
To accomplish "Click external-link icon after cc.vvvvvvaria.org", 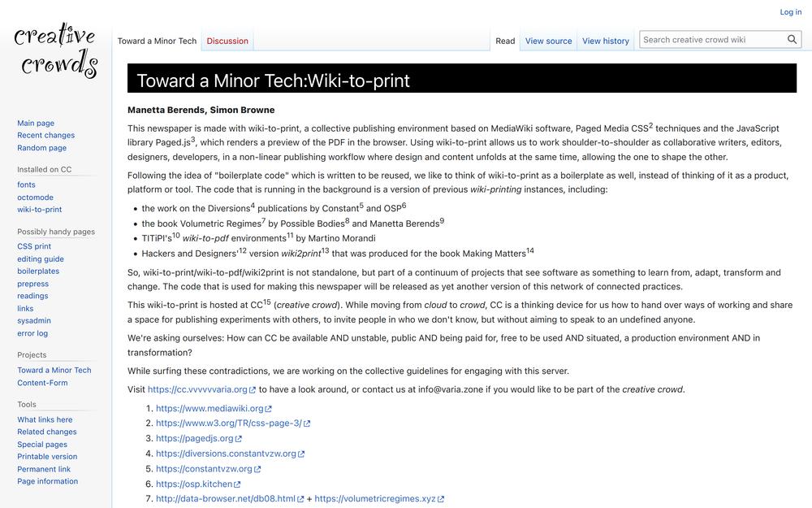I will point(253,390).
